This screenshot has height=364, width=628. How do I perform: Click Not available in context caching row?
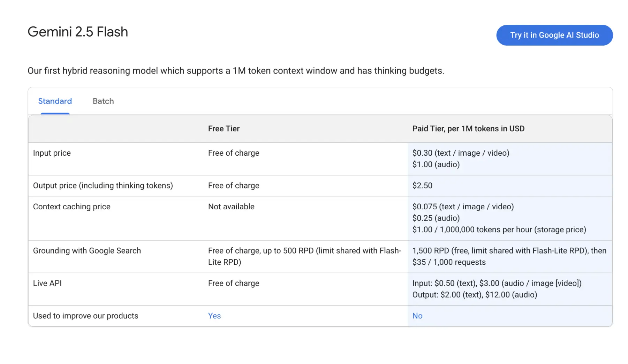(231, 207)
